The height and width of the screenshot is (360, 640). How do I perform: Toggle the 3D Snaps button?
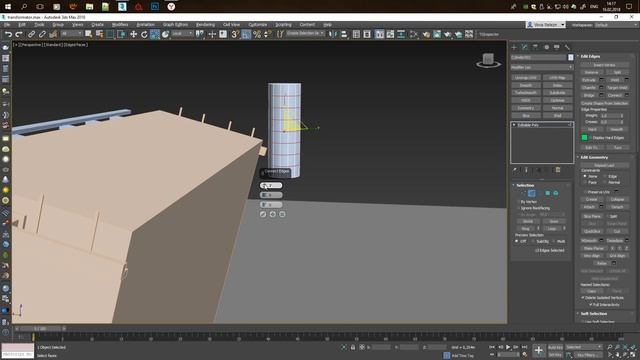tap(235, 35)
